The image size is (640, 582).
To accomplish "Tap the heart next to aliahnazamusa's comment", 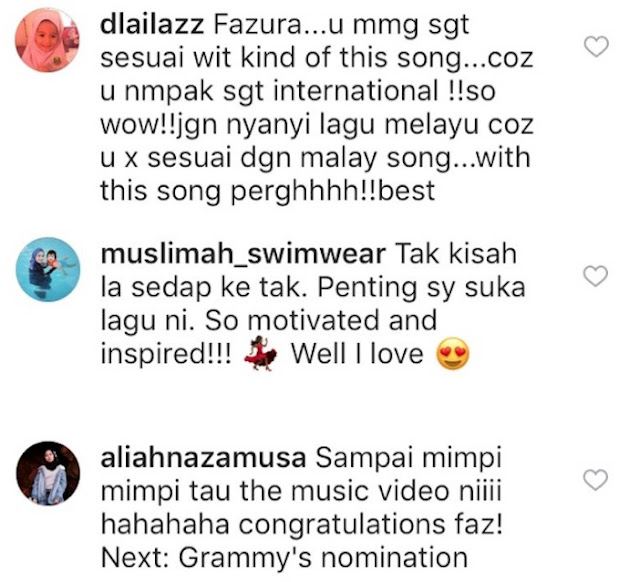I will 596,480.
